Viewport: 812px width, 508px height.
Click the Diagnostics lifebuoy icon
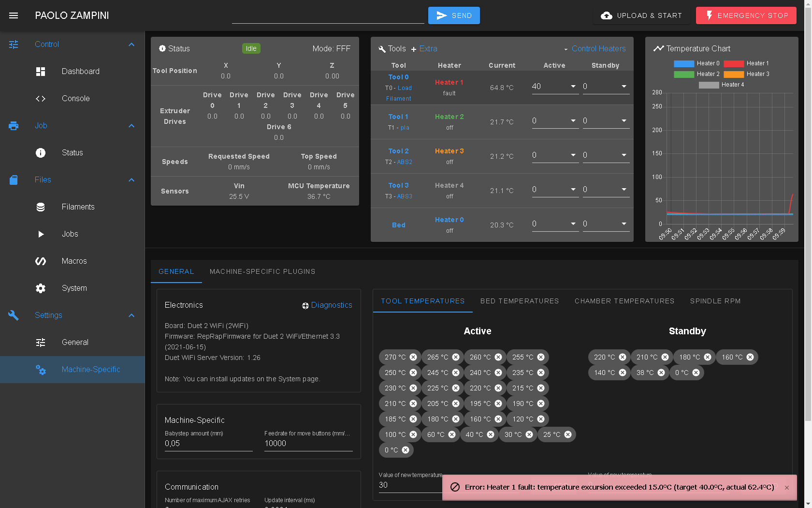pyautogui.click(x=305, y=306)
